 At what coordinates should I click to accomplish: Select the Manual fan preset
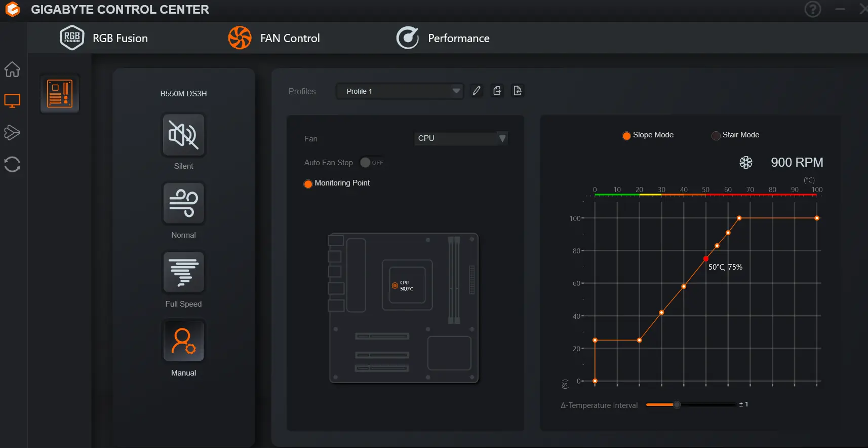tap(183, 341)
